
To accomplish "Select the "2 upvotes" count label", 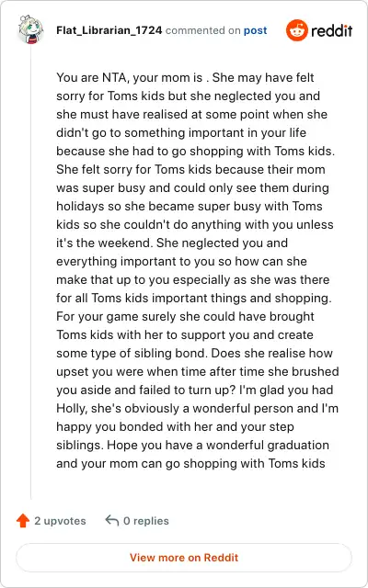I will [60, 521].
